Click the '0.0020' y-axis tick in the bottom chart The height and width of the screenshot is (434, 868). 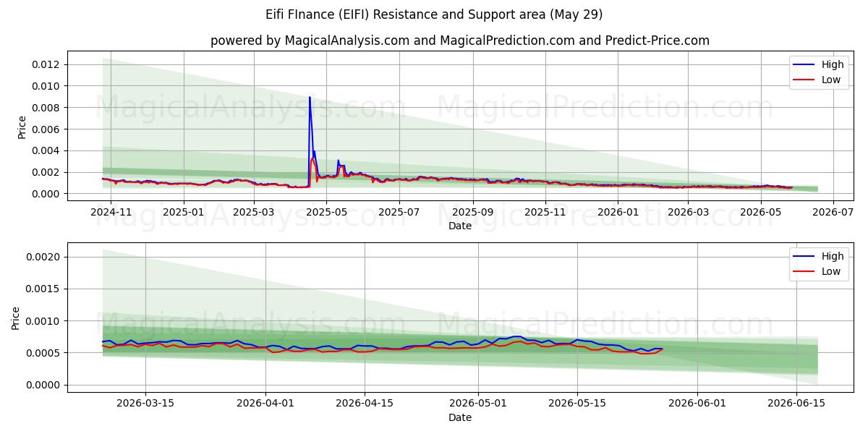[x=43, y=257]
